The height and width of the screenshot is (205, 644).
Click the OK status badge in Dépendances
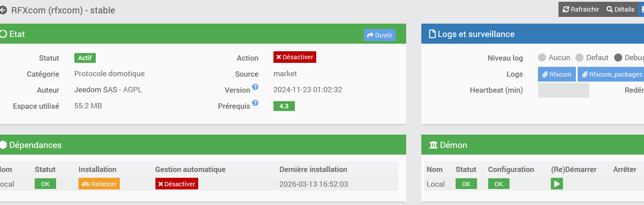click(x=45, y=184)
